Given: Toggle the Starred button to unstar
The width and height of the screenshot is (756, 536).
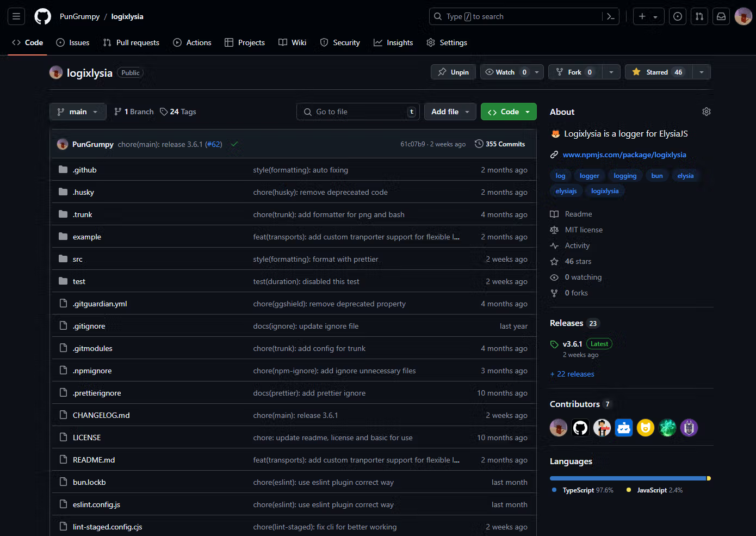Looking at the screenshot, I should point(659,72).
